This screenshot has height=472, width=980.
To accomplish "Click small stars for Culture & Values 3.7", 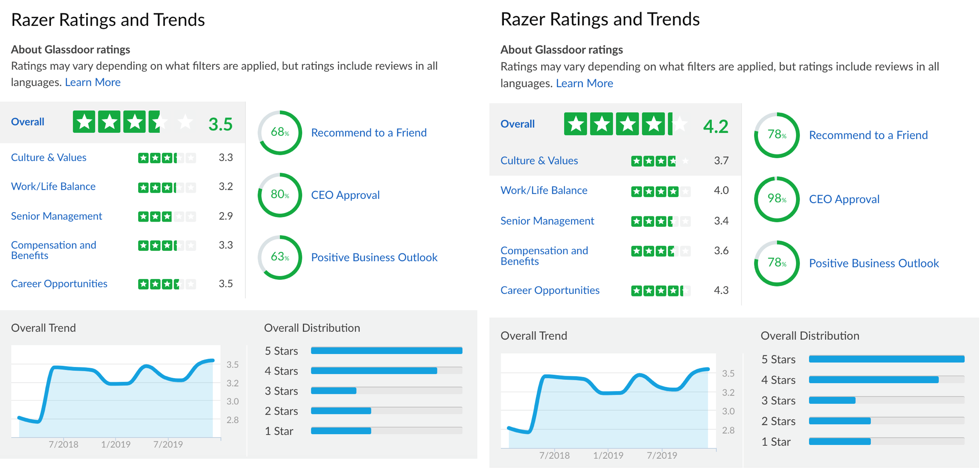I will pyautogui.click(x=661, y=161).
